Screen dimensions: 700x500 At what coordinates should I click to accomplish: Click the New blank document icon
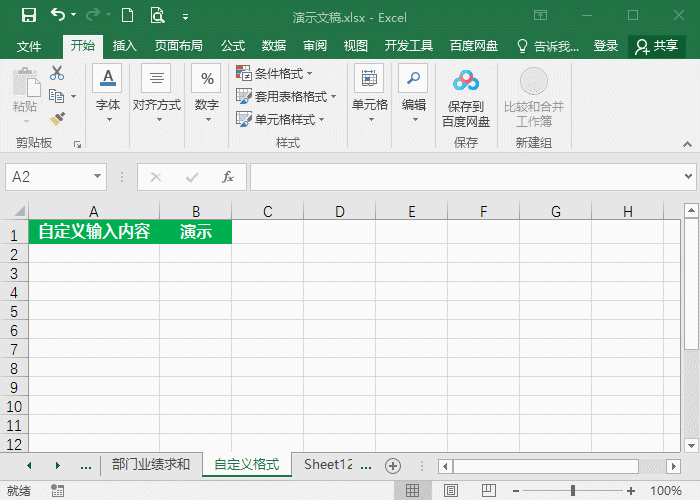(x=128, y=16)
